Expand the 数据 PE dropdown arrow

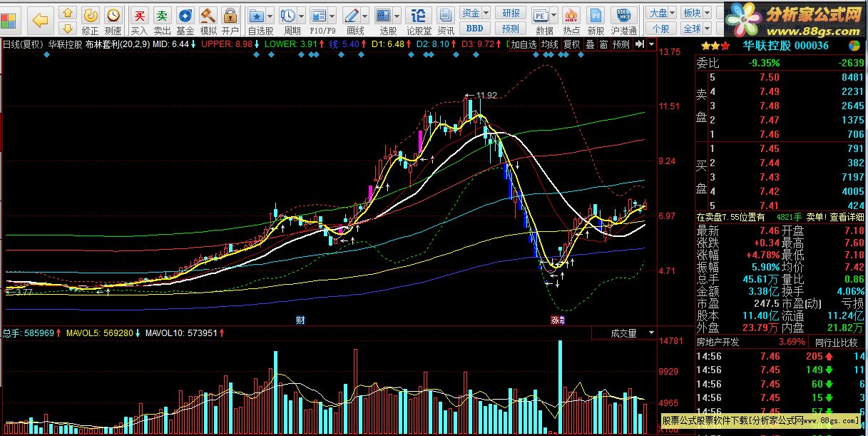click(554, 15)
